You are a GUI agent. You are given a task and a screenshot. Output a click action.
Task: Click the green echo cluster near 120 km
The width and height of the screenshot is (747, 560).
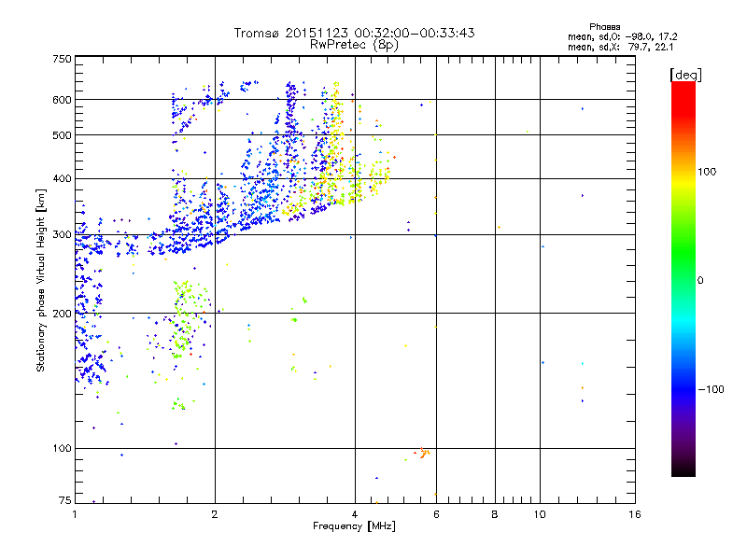coord(178,405)
